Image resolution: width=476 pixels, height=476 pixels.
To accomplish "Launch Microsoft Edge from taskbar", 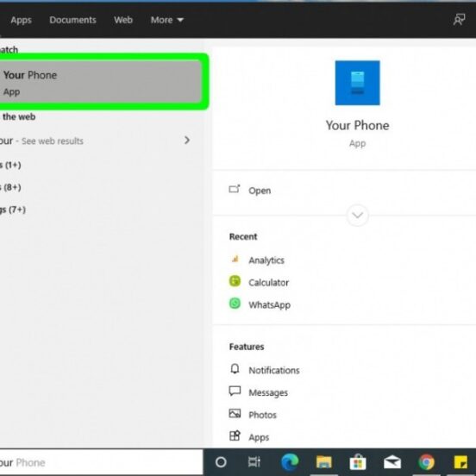I will pos(290,462).
